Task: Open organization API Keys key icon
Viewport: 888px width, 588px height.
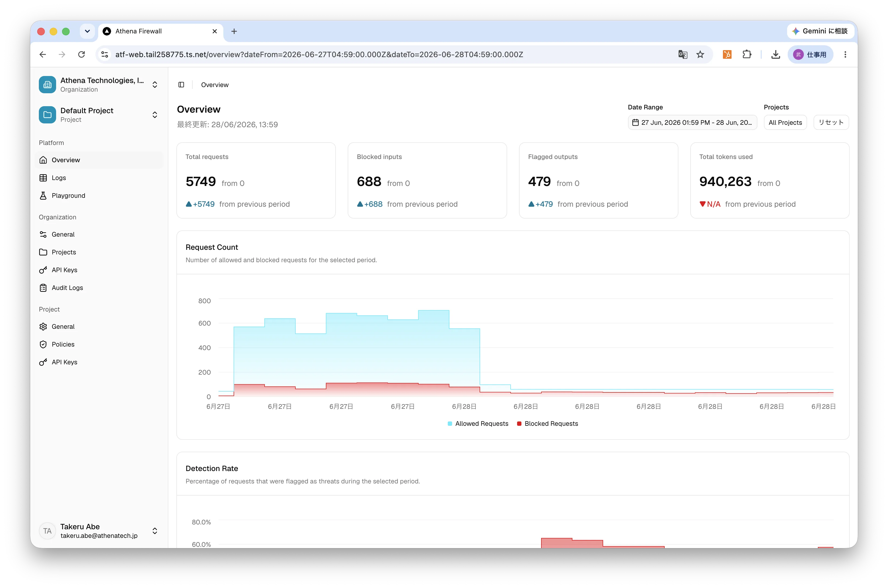Action: click(x=43, y=270)
